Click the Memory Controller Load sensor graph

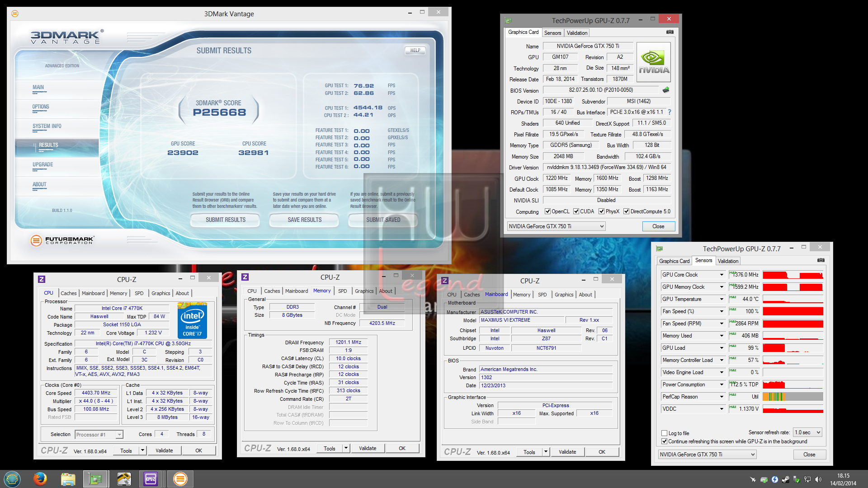(793, 360)
